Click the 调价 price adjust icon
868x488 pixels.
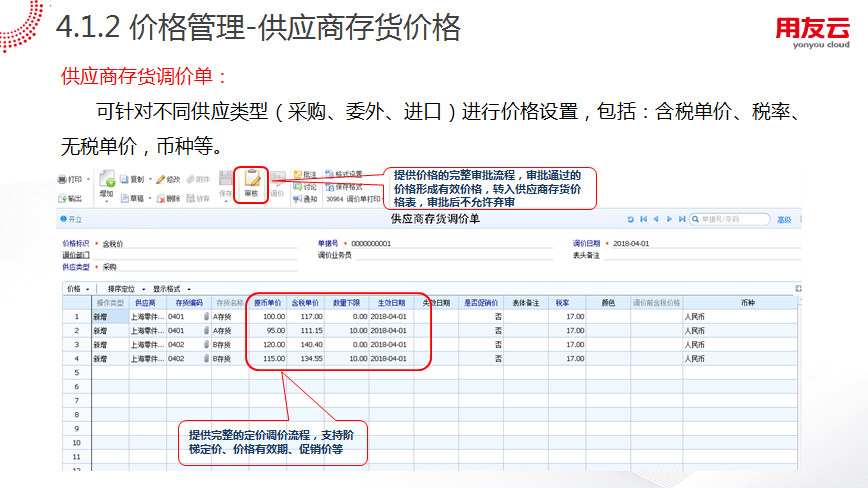[277, 179]
